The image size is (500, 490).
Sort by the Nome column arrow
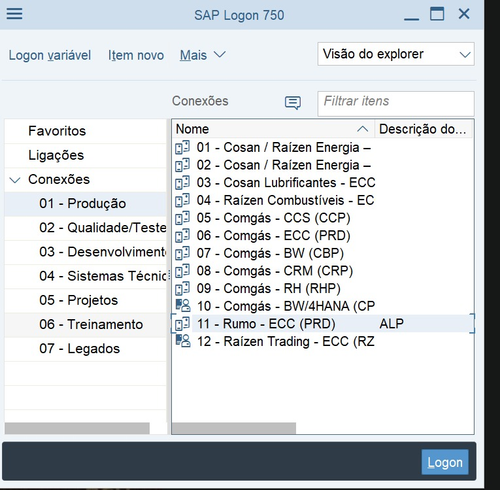pyautogui.click(x=362, y=129)
